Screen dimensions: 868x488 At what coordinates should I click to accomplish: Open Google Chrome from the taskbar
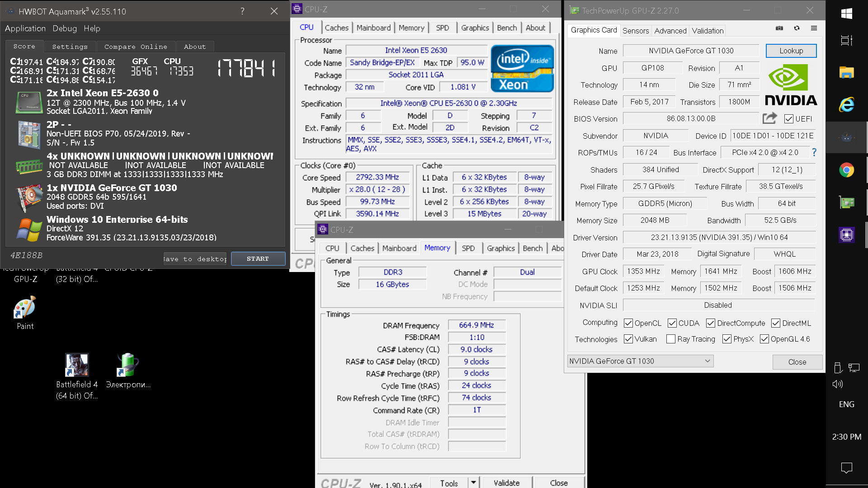847,170
